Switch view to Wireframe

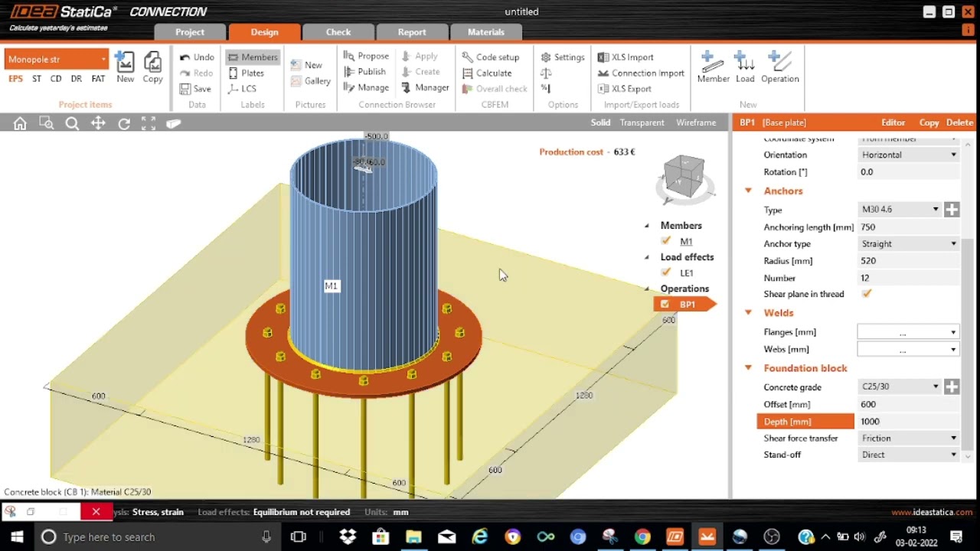(696, 122)
